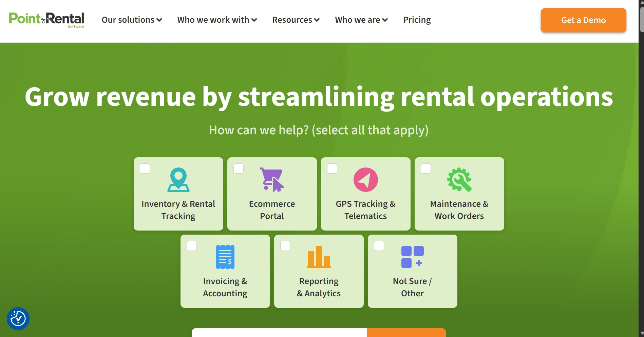Open the Resources menu
The height and width of the screenshot is (337, 644).
296,20
